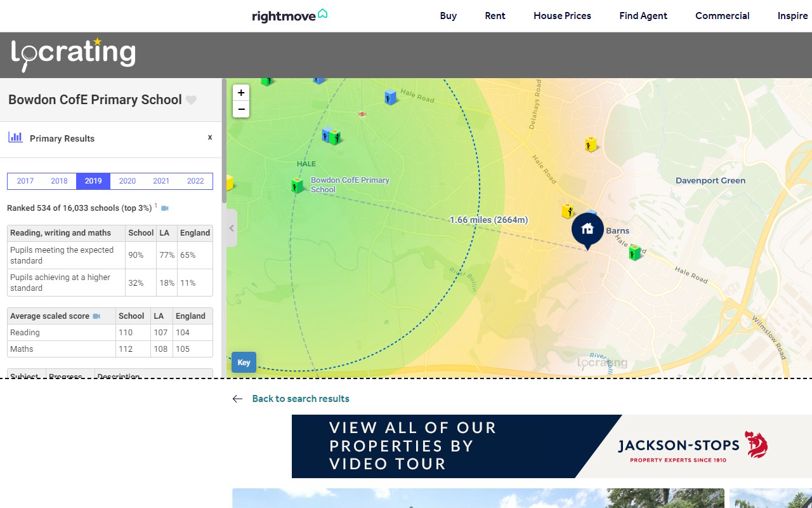The width and height of the screenshot is (812, 508).
Task: Click the Bowdon CofE Primary School map label
Action: point(350,185)
